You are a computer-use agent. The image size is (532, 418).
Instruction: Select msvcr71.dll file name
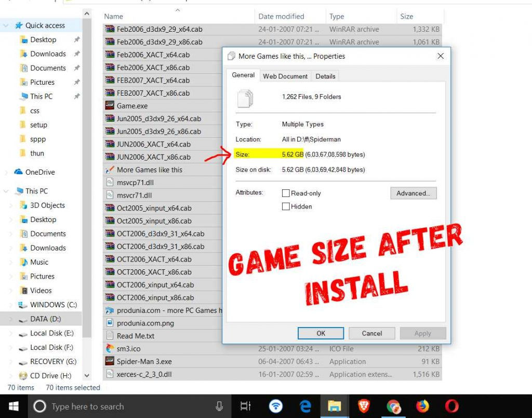point(134,195)
